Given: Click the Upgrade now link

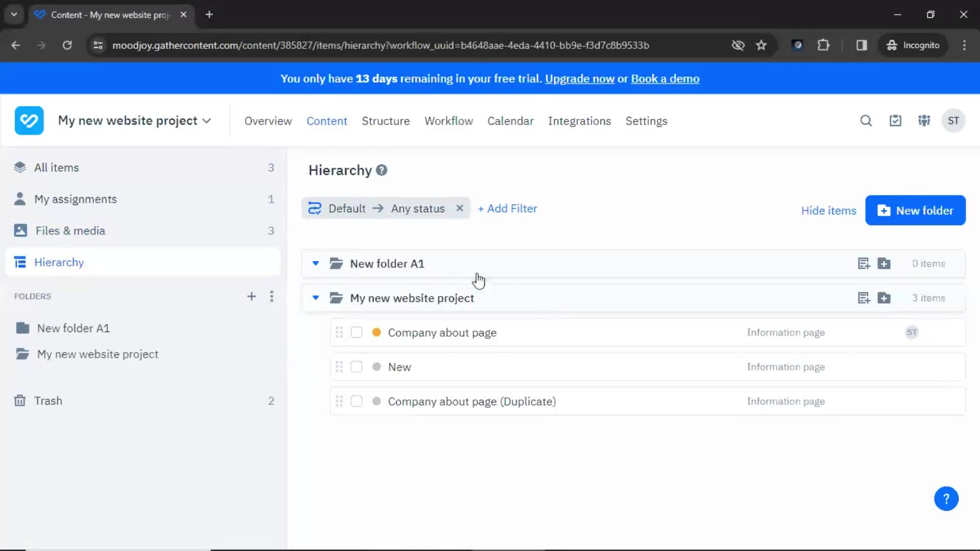Looking at the screenshot, I should click(x=579, y=79).
